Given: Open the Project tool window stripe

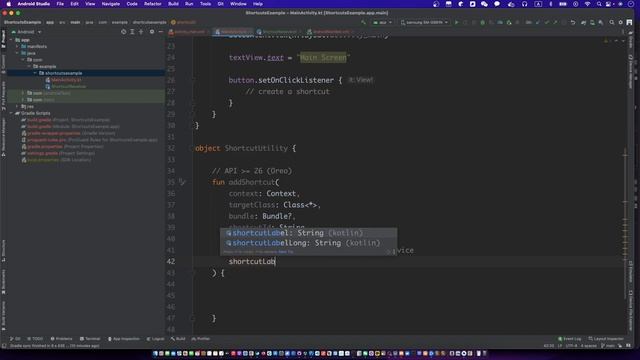Looking at the screenshot, I should pyautogui.click(x=3, y=39).
